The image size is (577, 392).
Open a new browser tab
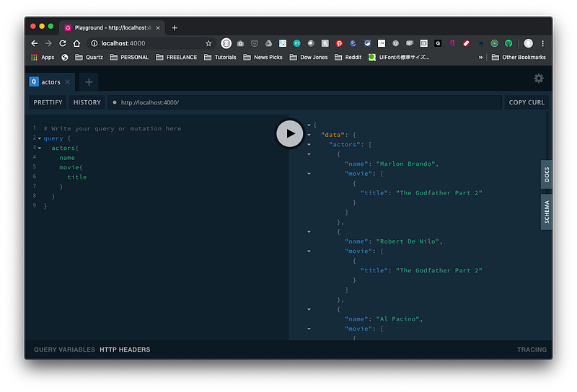tap(175, 28)
